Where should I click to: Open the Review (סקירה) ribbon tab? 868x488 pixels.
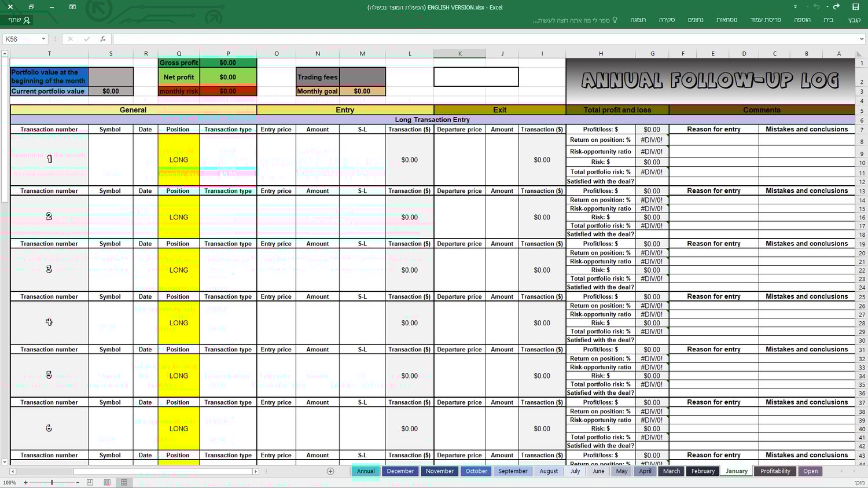667,20
